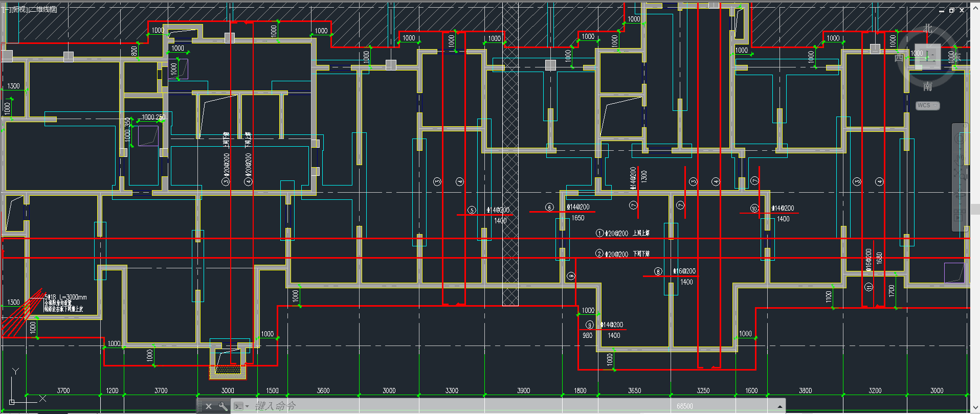This screenshot has width=980, height=414.
Task: Open command line customize wrench
Action: point(223,406)
